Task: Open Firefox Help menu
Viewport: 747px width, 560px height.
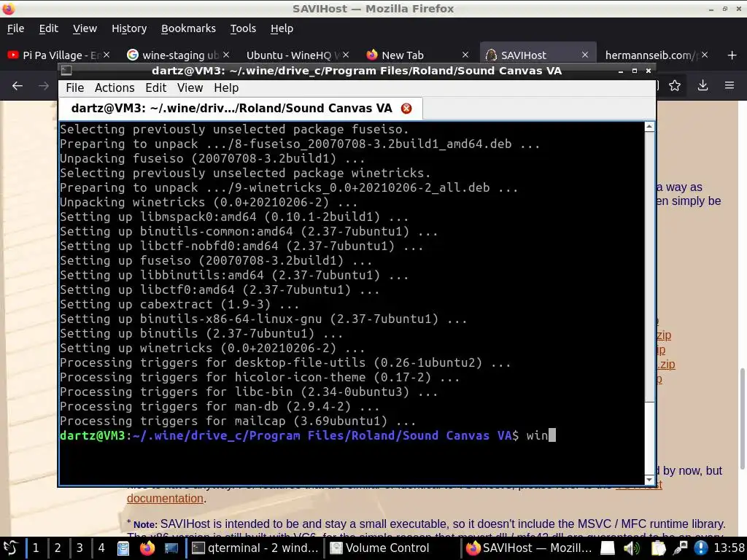Action: pyautogui.click(x=282, y=28)
